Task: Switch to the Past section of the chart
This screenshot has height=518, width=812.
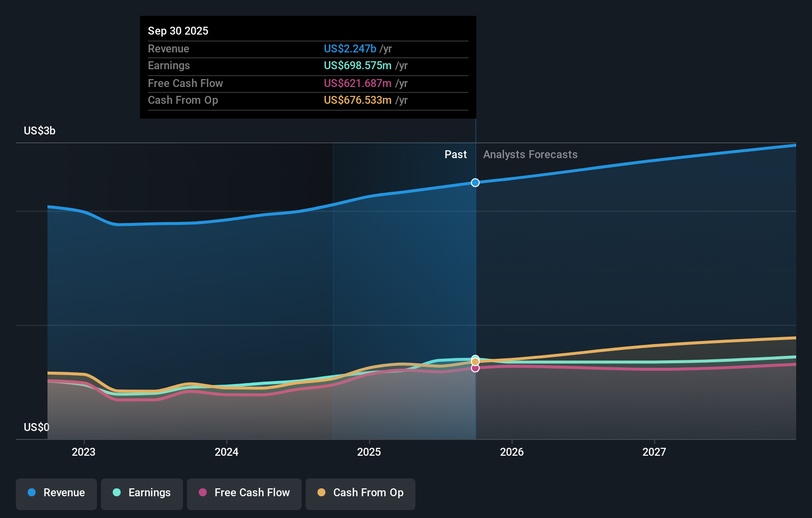Action: tap(455, 154)
